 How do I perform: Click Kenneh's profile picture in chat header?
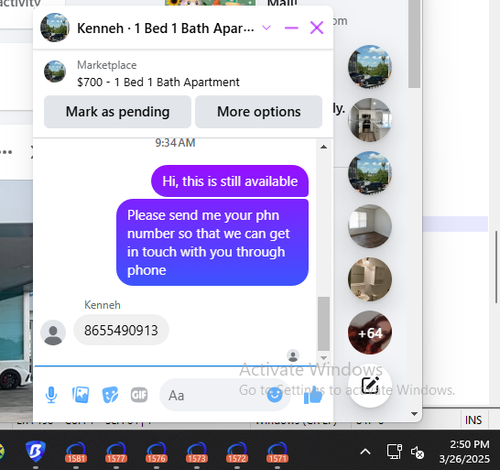(55, 28)
